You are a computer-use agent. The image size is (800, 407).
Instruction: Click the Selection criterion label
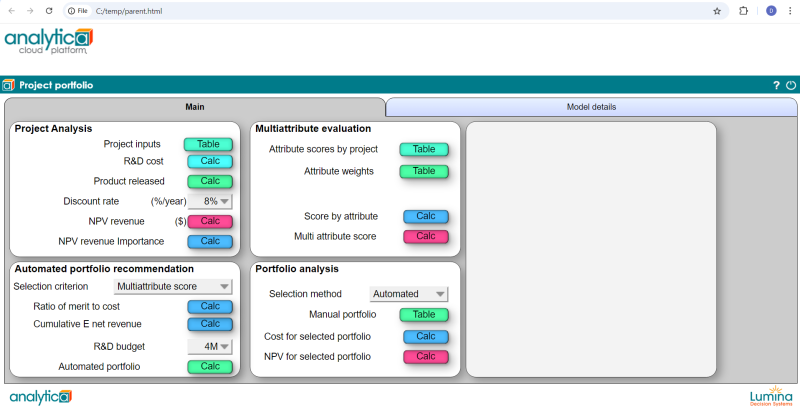click(x=51, y=287)
